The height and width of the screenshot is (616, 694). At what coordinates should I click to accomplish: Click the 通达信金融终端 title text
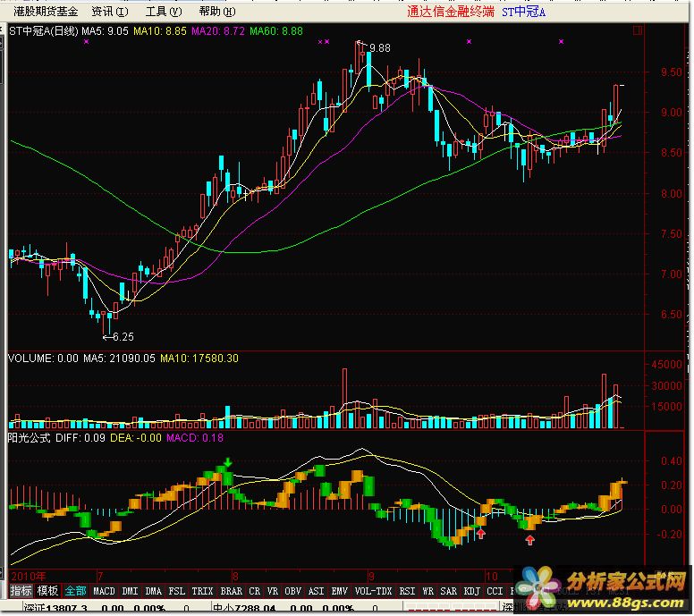point(451,12)
